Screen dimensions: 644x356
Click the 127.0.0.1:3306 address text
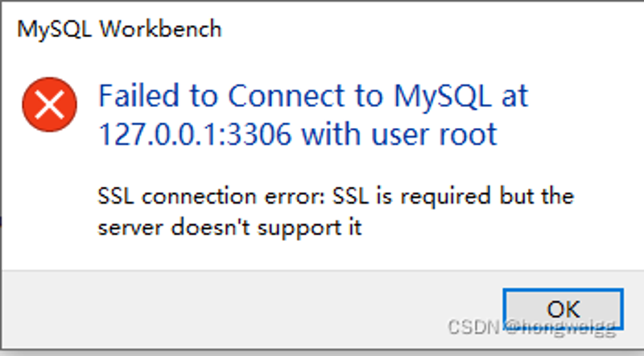click(x=195, y=134)
